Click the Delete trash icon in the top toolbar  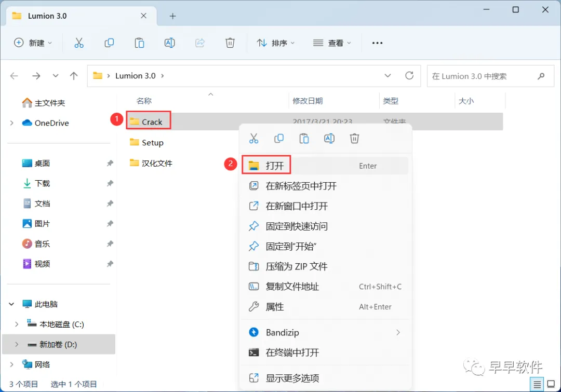pyautogui.click(x=230, y=43)
